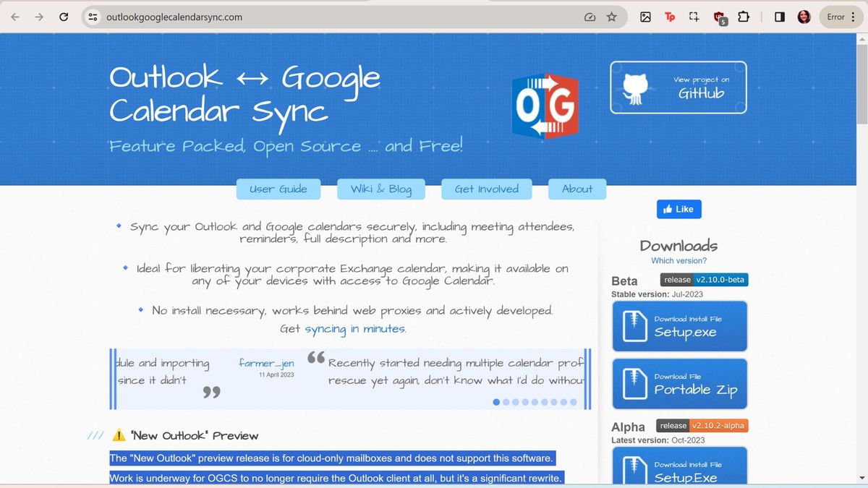Follow the 'syncing in minutes' link
The width and height of the screenshot is (868, 488).
pos(355,329)
